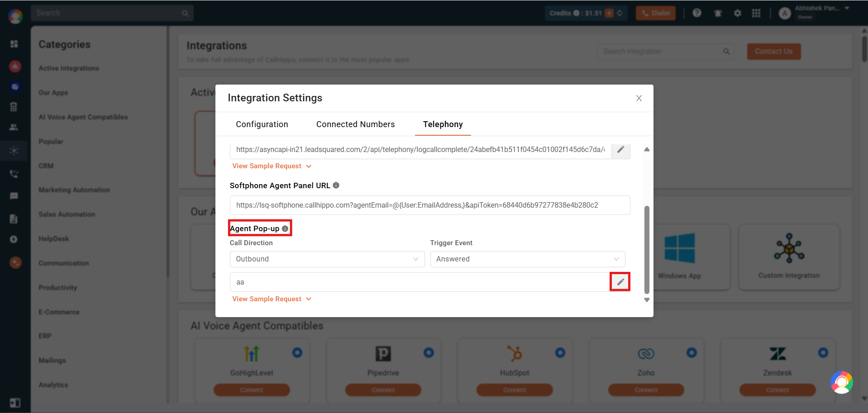Screen dimensions: 868x413
Task: Open the settings gear icon in header
Action: point(738,13)
